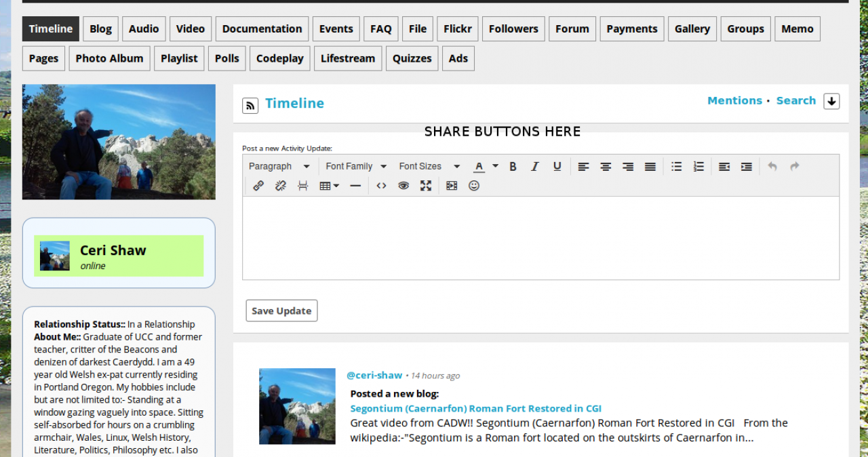The height and width of the screenshot is (457, 868).
Task: Insert an emoticon with the smiley icon
Action: click(x=474, y=186)
